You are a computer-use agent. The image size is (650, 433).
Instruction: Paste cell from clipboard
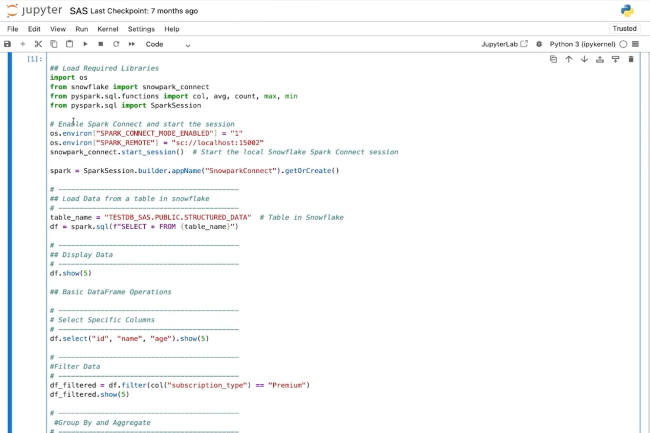coord(69,44)
